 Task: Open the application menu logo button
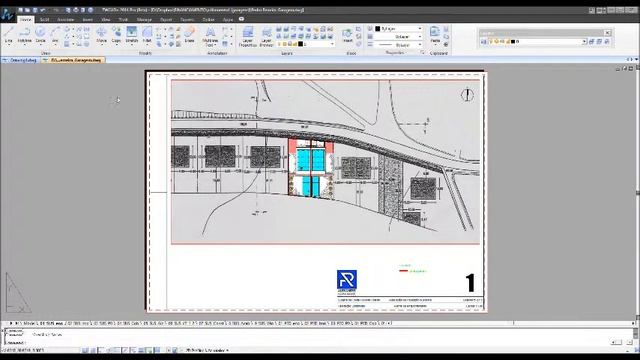(7, 14)
